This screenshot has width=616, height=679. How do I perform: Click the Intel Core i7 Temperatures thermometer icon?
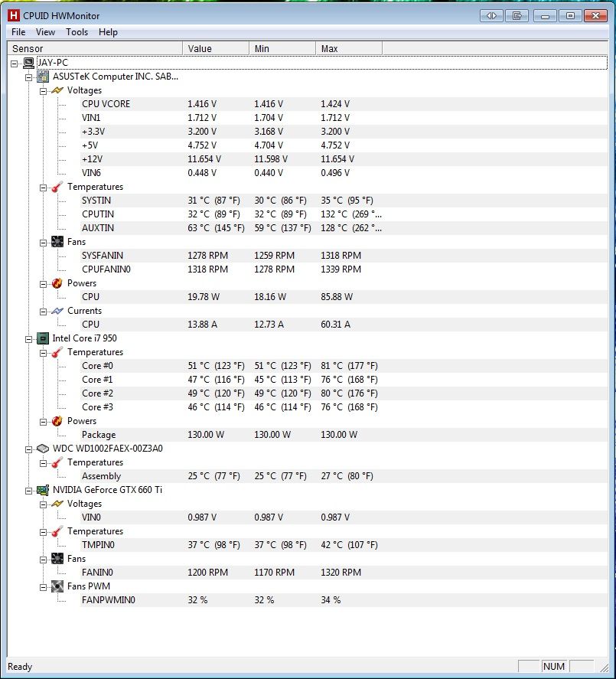57,352
